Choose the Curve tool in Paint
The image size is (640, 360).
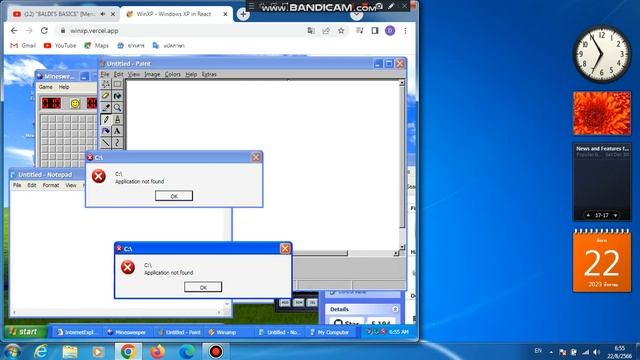(118, 143)
